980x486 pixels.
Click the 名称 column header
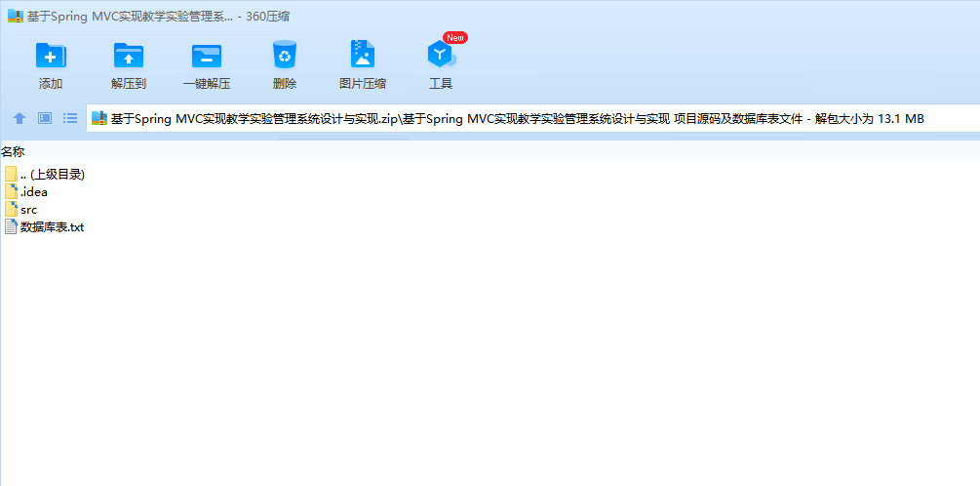13,151
